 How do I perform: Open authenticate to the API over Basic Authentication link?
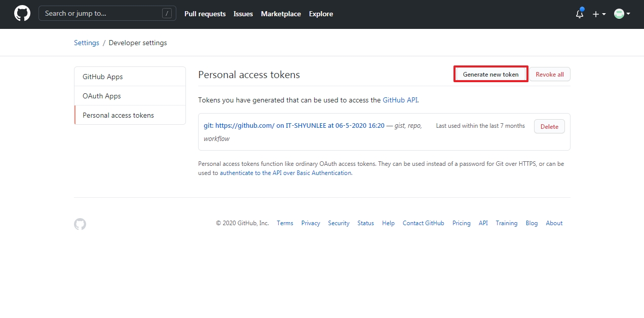(285, 173)
